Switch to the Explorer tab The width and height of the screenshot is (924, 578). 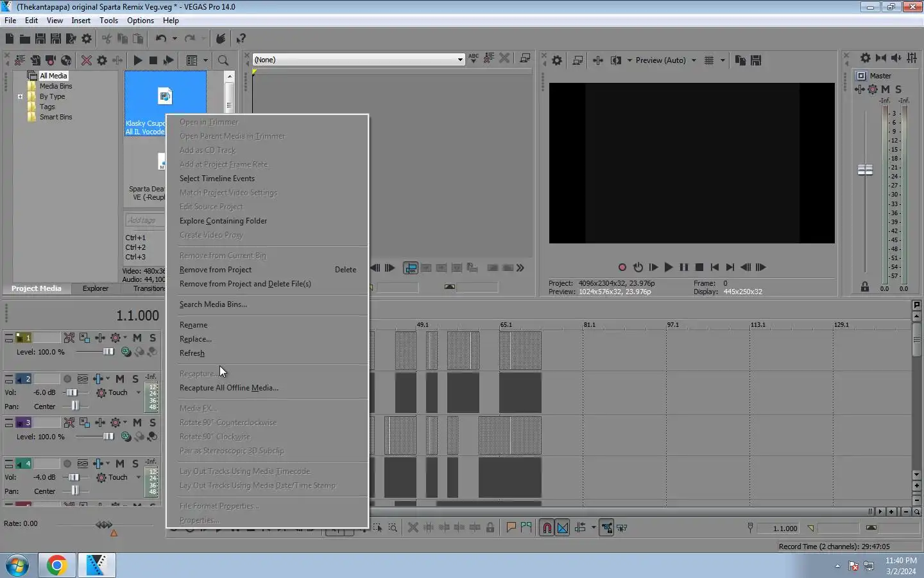[x=96, y=288]
